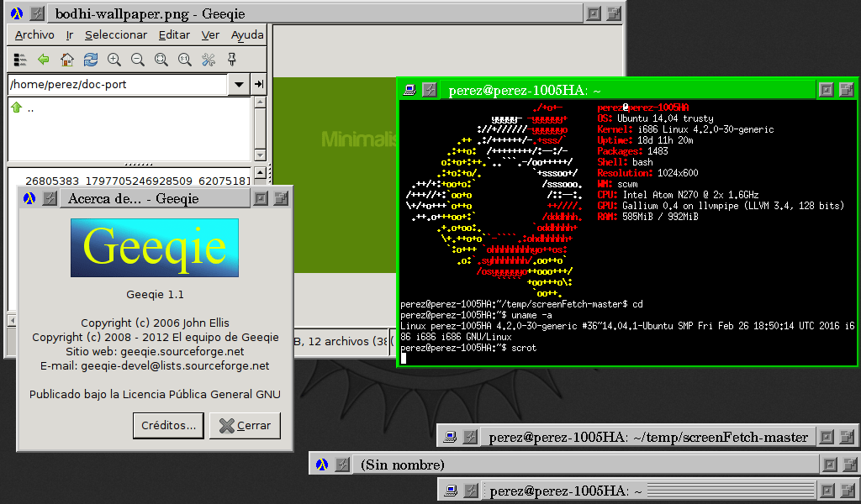Click 'geeqie-devel@lists.sourceforge.net' email text
Image resolution: width=861 pixels, height=504 pixels.
pyautogui.click(x=175, y=365)
